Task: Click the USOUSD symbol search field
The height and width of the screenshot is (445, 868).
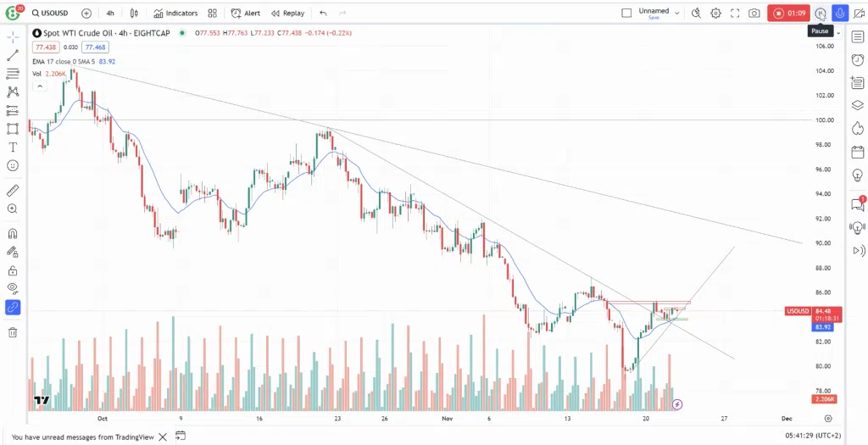Action: 53,14
